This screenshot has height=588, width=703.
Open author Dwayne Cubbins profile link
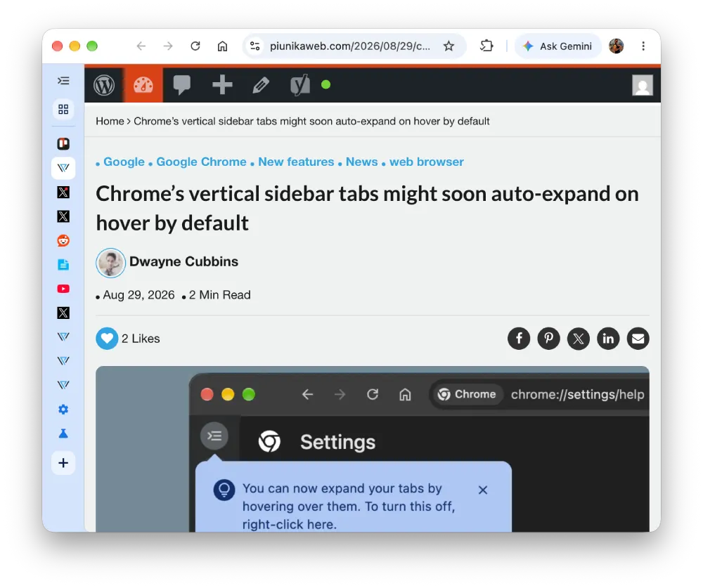click(x=183, y=262)
